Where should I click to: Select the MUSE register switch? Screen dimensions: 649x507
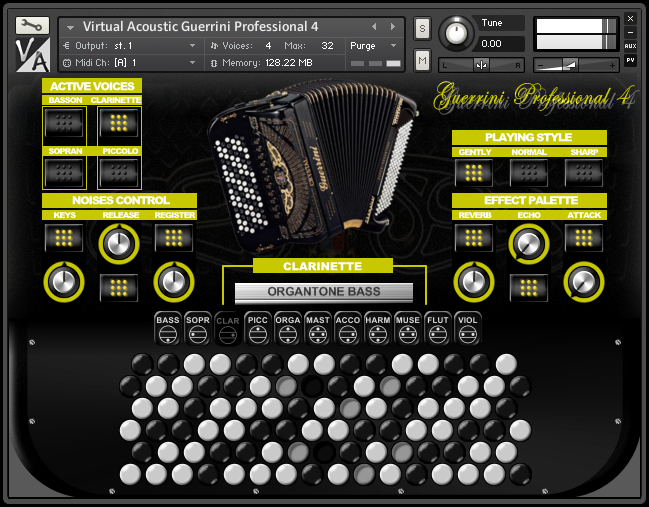[x=408, y=329]
